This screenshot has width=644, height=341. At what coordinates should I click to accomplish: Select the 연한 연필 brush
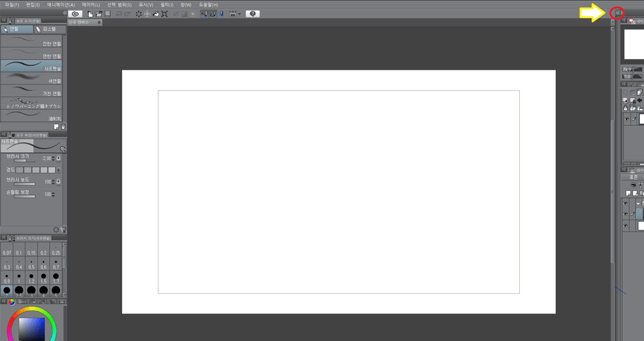(x=32, y=54)
